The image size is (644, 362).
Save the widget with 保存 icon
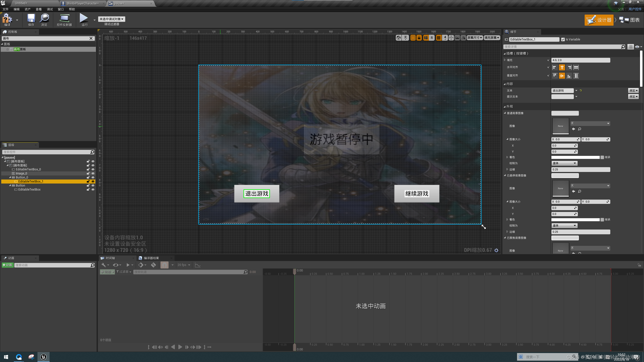pyautogui.click(x=31, y=20)
